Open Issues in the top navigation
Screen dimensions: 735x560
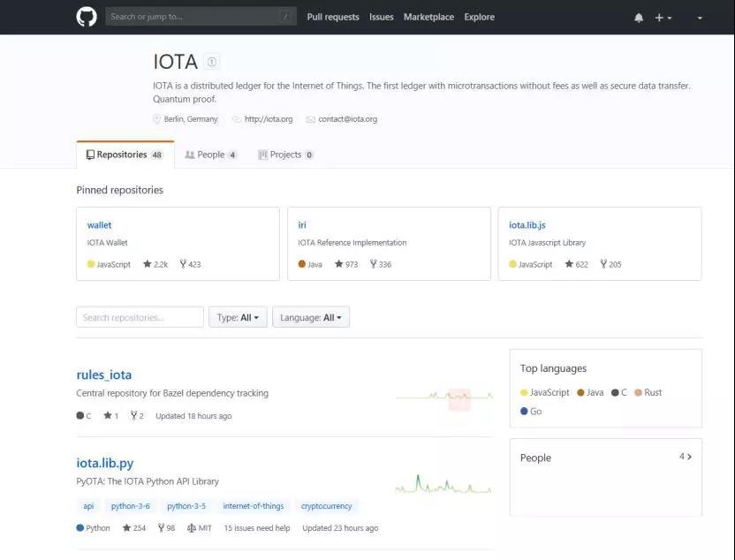pyautogui.click(x=381, y=17)
